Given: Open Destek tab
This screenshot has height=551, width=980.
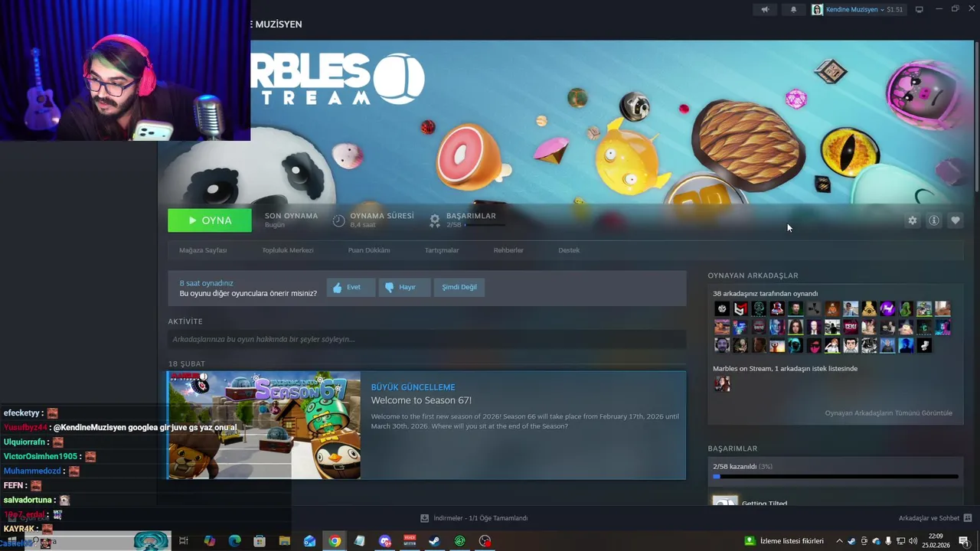Looking at the screenshot, I should coord(569,250).
